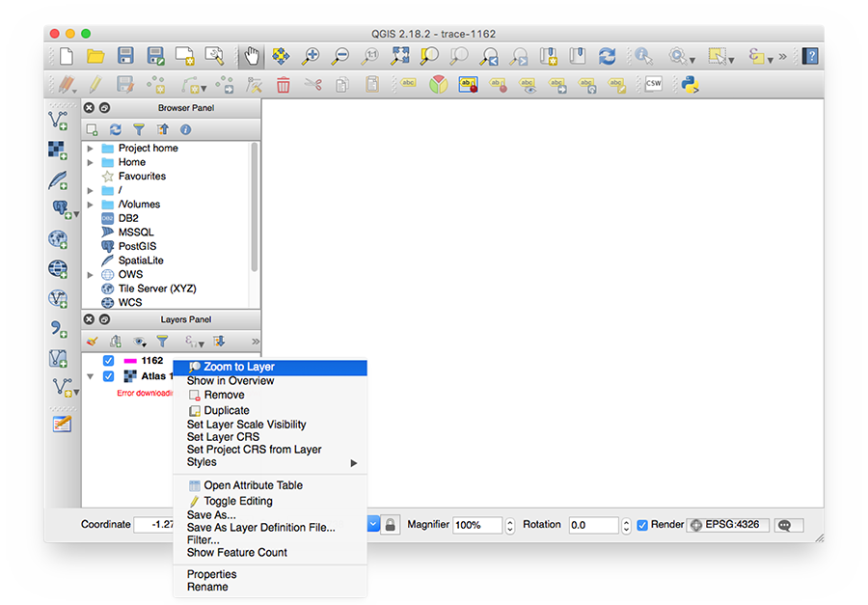Click the Diagram options pie chart icon
868x605 pixels.
(x=438, y=85)
